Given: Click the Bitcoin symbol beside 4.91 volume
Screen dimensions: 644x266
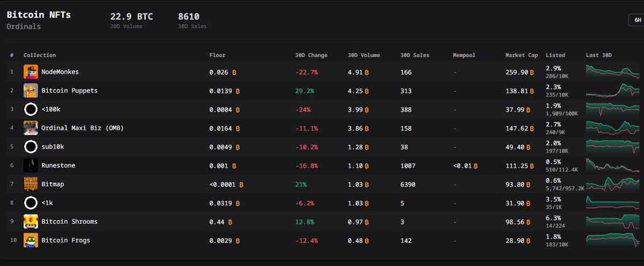Looking at the screenshot, I should 367,72.
